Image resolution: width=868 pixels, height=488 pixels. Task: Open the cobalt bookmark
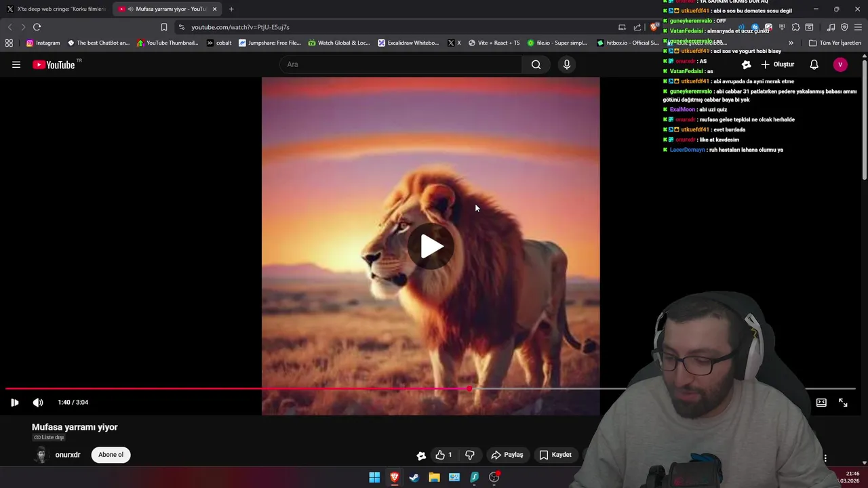tap(218, 43)
